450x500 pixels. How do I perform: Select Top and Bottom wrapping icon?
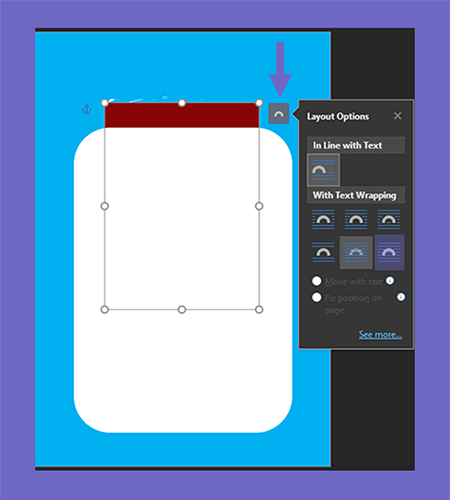(x=323, y=252)
